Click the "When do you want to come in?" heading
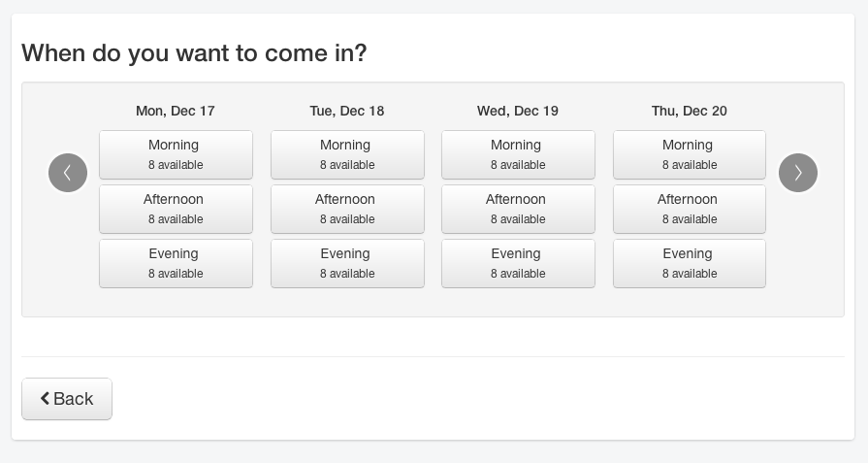Viewport: 868px width, 463px height. pos(194,52)
